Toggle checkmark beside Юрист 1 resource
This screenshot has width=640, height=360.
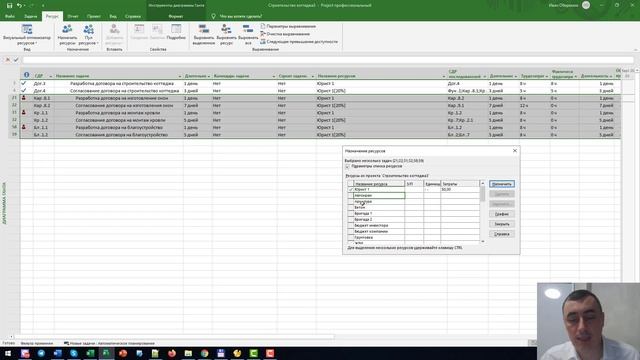(350, 189)
